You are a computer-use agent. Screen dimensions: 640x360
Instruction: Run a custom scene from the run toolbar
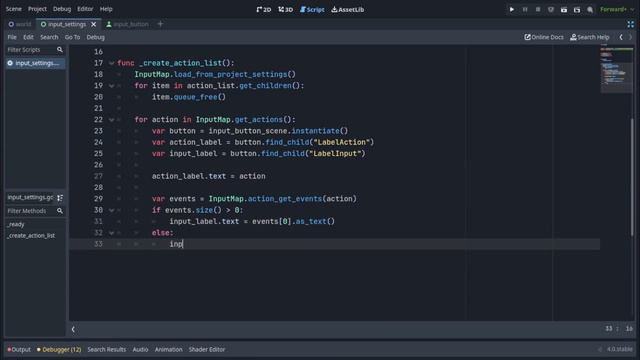click(577, 9)
